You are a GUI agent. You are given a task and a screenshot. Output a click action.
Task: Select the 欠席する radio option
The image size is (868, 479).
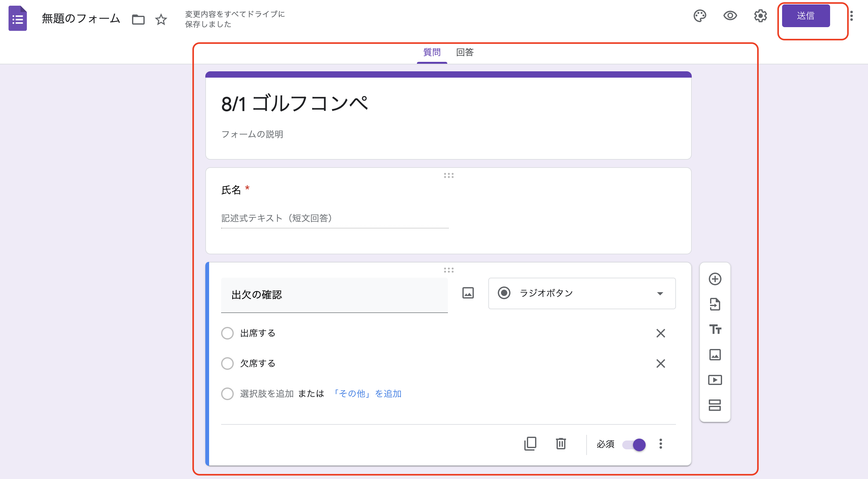(x=227, y=364)
